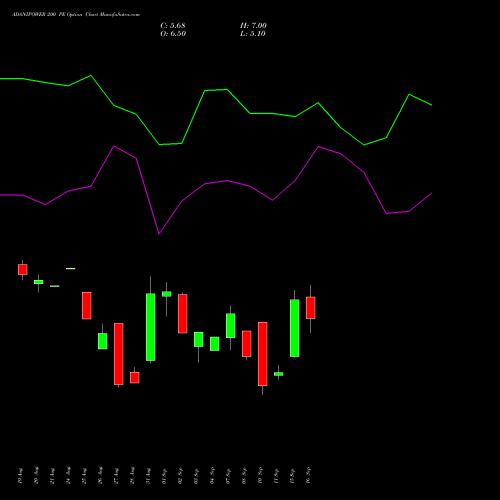Select the green candlestick for 26 Aug
The height and width of the screenshot is (500, 500).
(103, 341)
